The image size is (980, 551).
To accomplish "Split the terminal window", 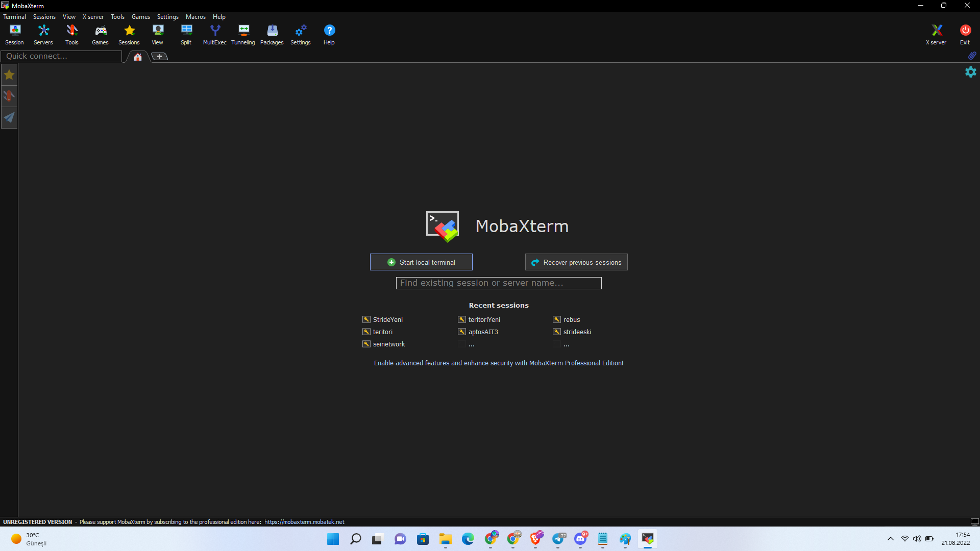I will 186,33.
